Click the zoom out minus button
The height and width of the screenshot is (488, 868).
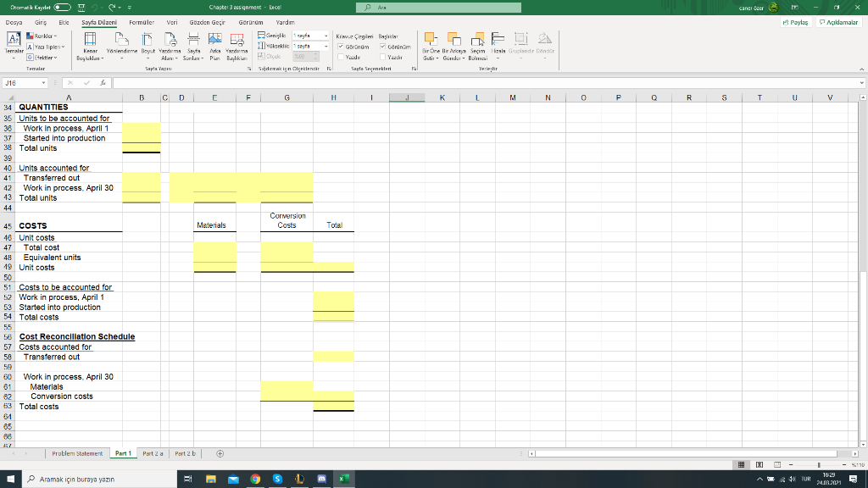coord(791,465)
